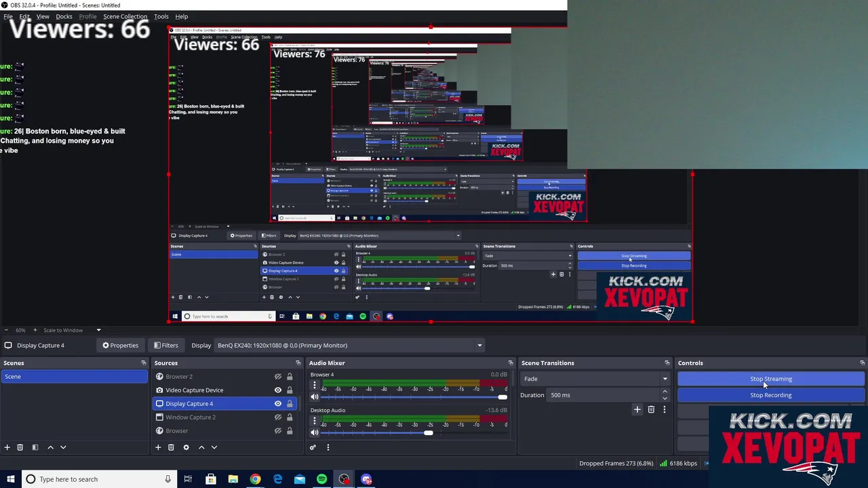Lock toggle for Video Capture Device
This screenshot has height=488, width=868.
click(290, 390)
